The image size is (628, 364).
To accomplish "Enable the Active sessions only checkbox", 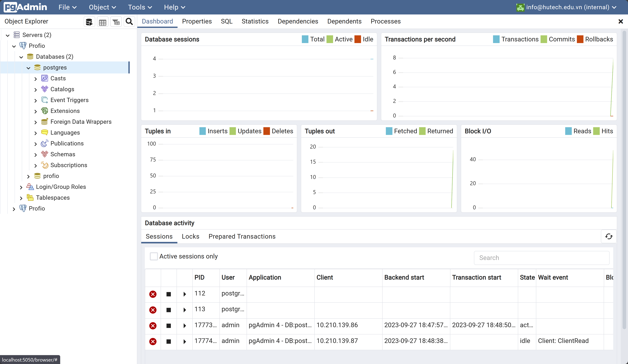I will coord(154,256).
